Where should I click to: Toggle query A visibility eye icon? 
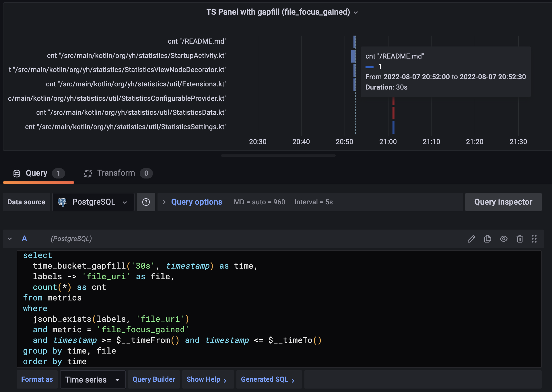[x=504, y=239]
